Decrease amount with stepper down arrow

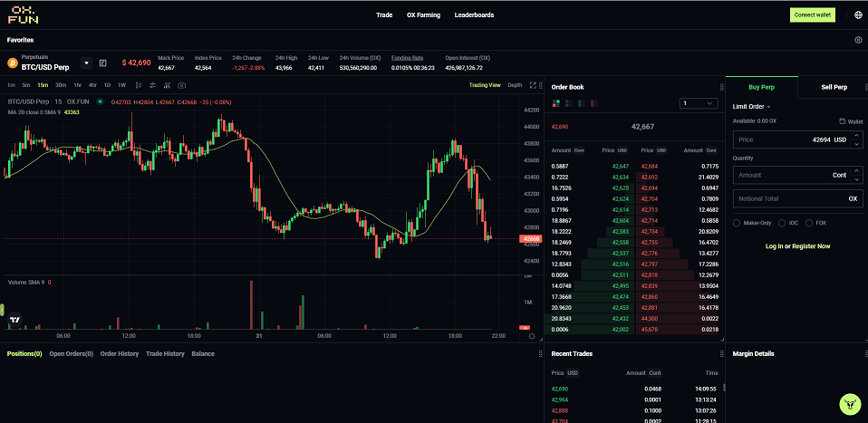[x=856, y=179]
